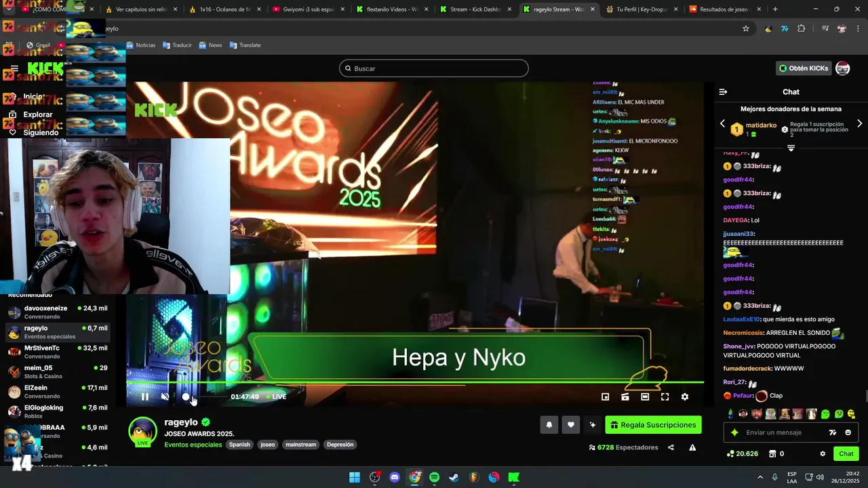Open davooxeneize recommended channel

(x=57, y=312)
